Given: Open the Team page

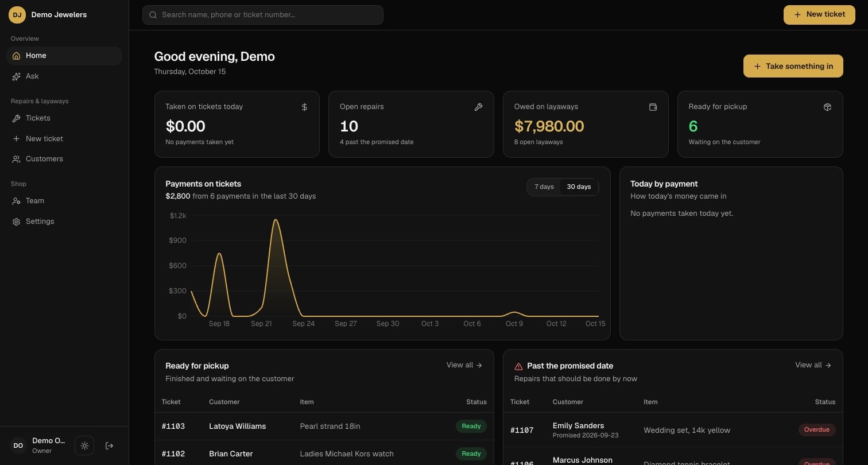Looking at the screenshot, I should click(x=64, y=201).
